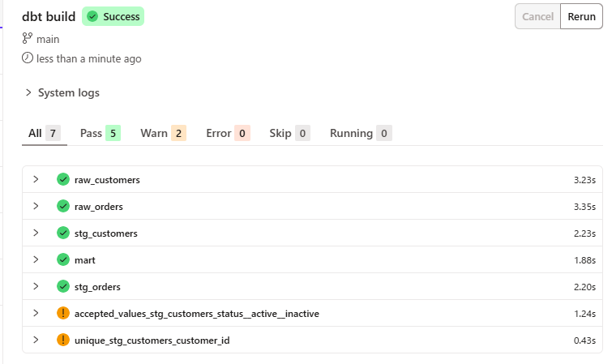Image resolution: width=612 pixels, height=364 pixels.
Task: Click the stg_orders node name
Action: (97, 287)
